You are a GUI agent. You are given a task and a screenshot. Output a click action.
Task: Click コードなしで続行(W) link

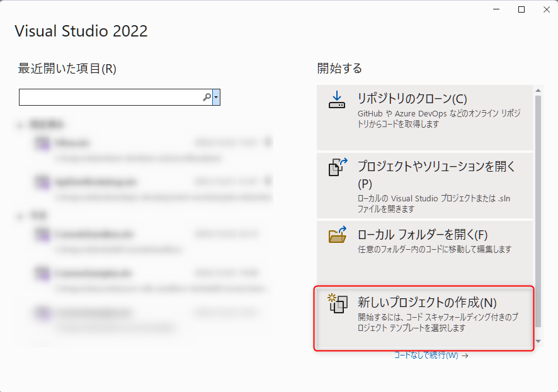431,355
